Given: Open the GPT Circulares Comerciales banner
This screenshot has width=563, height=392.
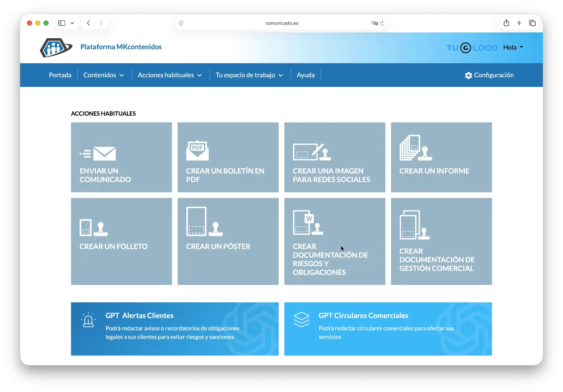Looking at the screenshot, I should tap(388, 329).
